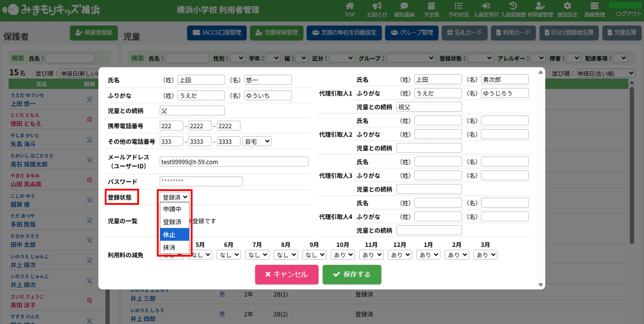This screenshot has width=644, height=324.
Task: Expand 並び順 申請日(古い順) sort dropdown
Action: (605, 73)
